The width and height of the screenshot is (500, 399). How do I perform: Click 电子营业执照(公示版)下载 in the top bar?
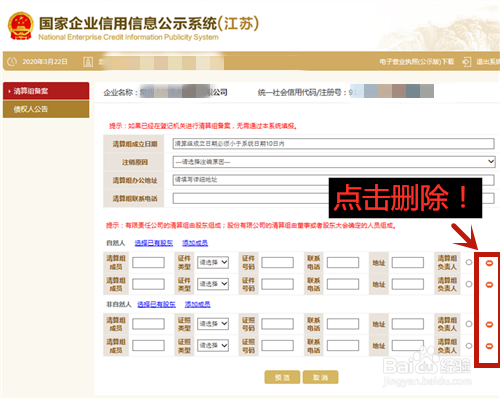(x=417, y=62)
